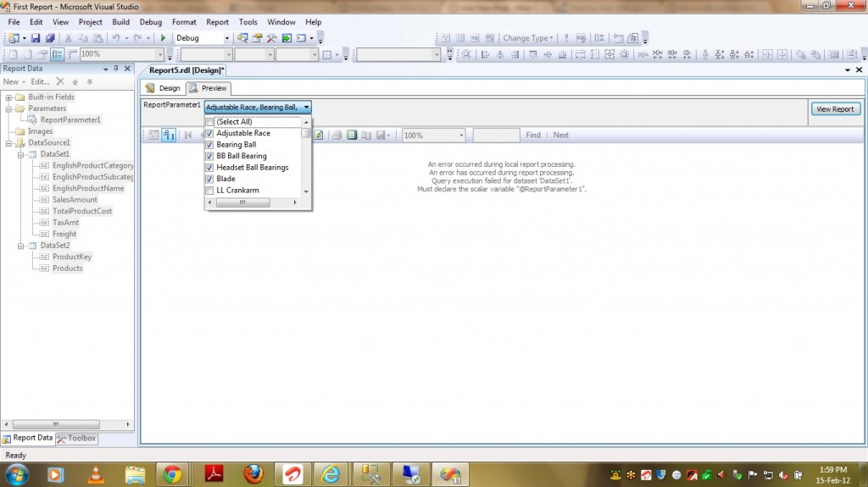
Task: Click the Save icon in main toolbar
Action: pos(36,38)
